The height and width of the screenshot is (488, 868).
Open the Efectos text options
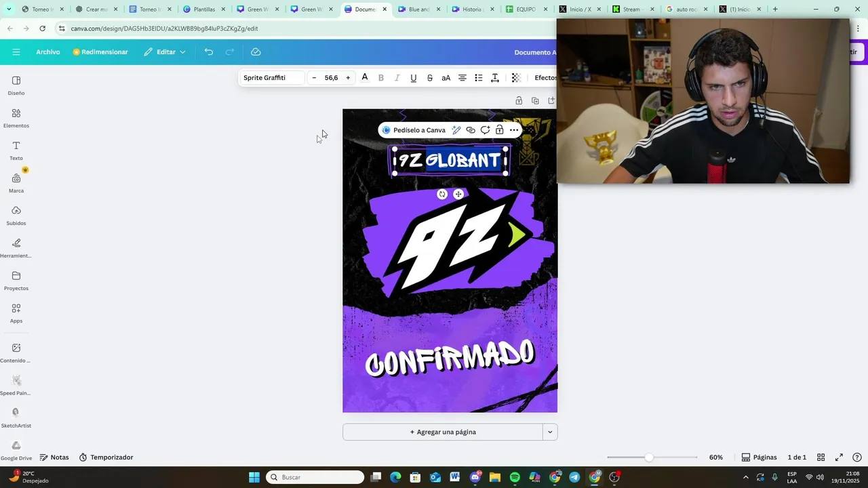[545, 78]
